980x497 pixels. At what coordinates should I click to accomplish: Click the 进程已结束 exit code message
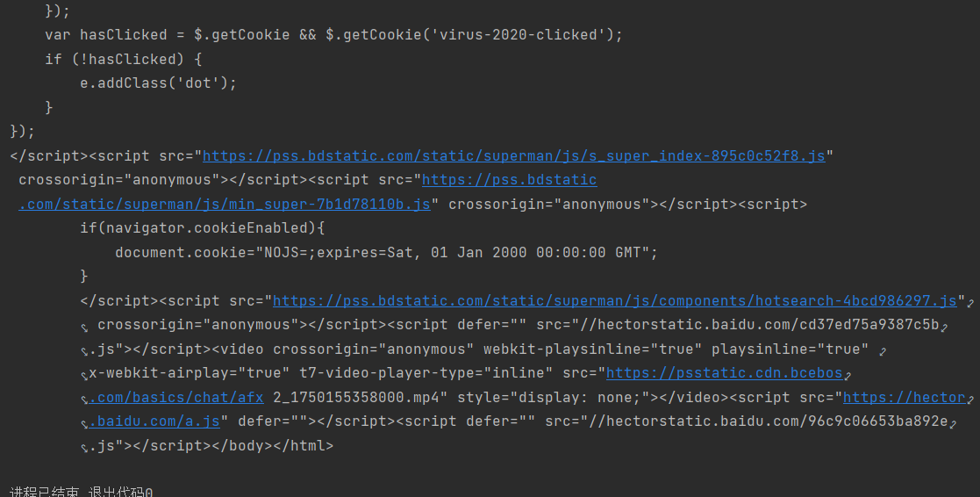[x=82, y=492]
